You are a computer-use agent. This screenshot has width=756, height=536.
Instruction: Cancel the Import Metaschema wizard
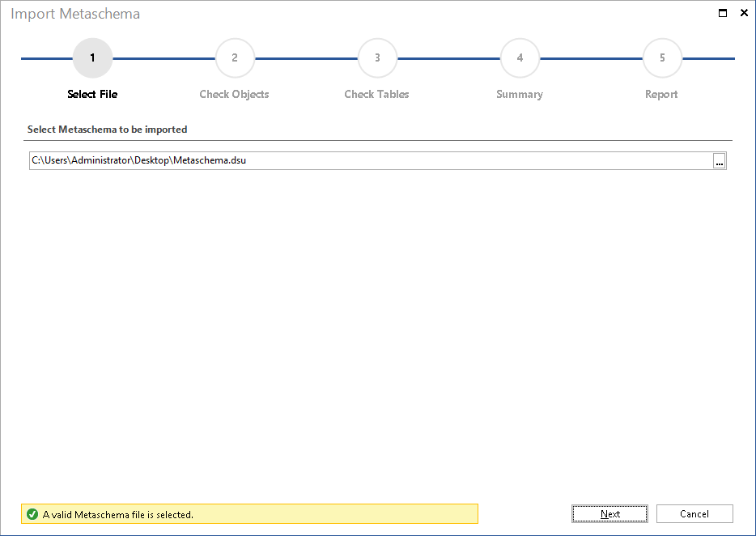[694, 514]
